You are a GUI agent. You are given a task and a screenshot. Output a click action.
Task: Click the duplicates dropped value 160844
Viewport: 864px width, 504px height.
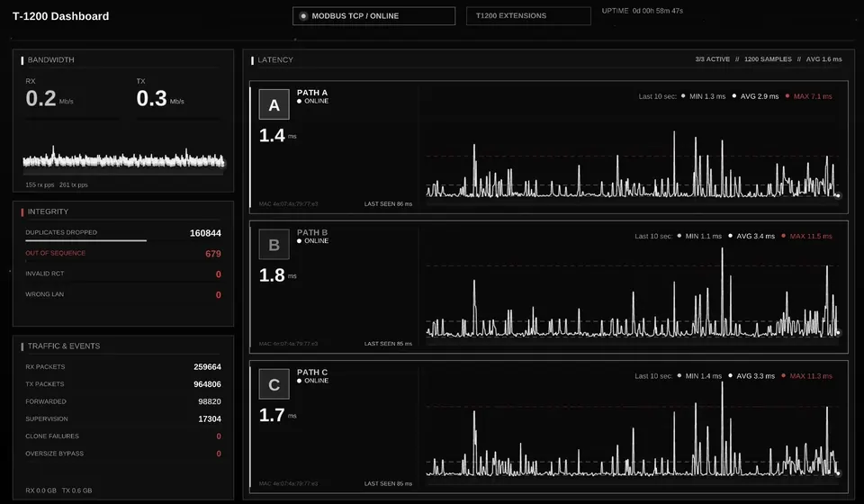[205, 233]
